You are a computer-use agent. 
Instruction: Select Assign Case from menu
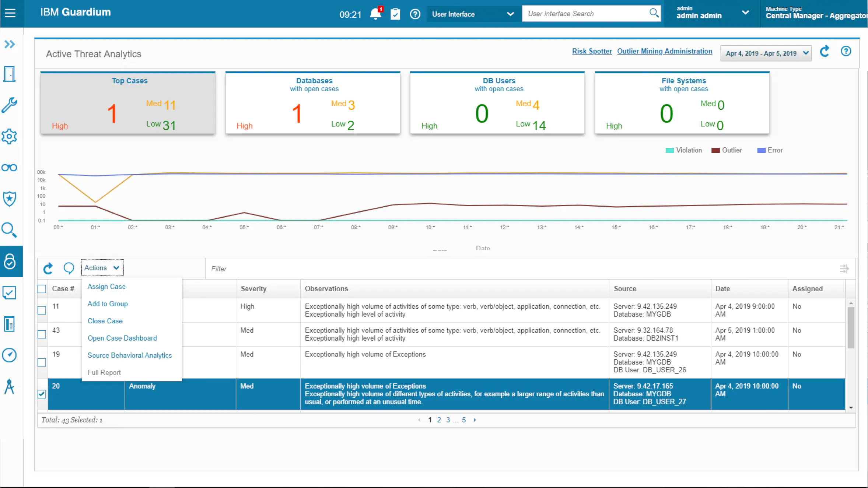[x=106, y=287]
